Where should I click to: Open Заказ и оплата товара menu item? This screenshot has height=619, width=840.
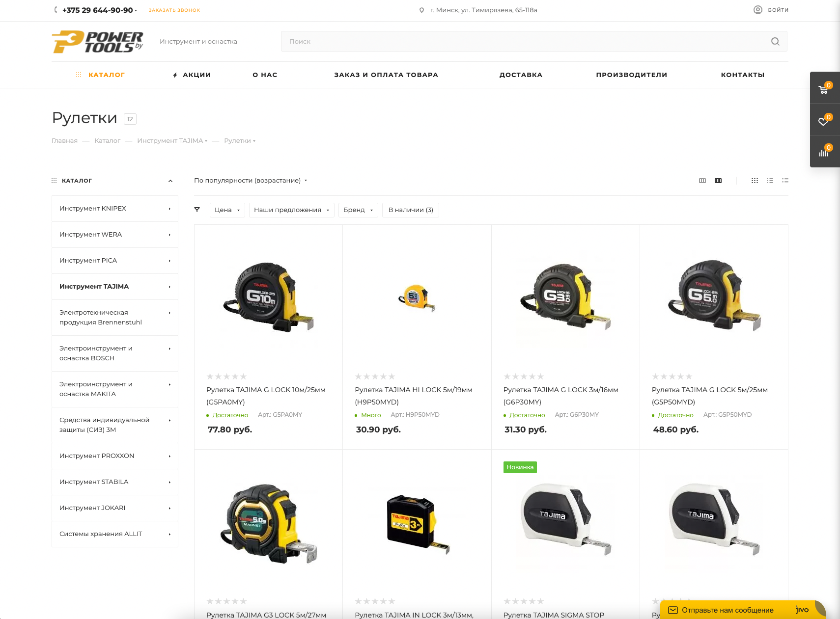[x=386, y=75]
